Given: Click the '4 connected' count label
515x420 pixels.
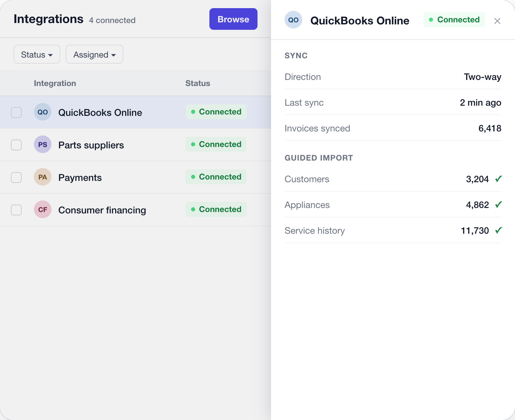Looking at the screenshot, I should (112, 20).
